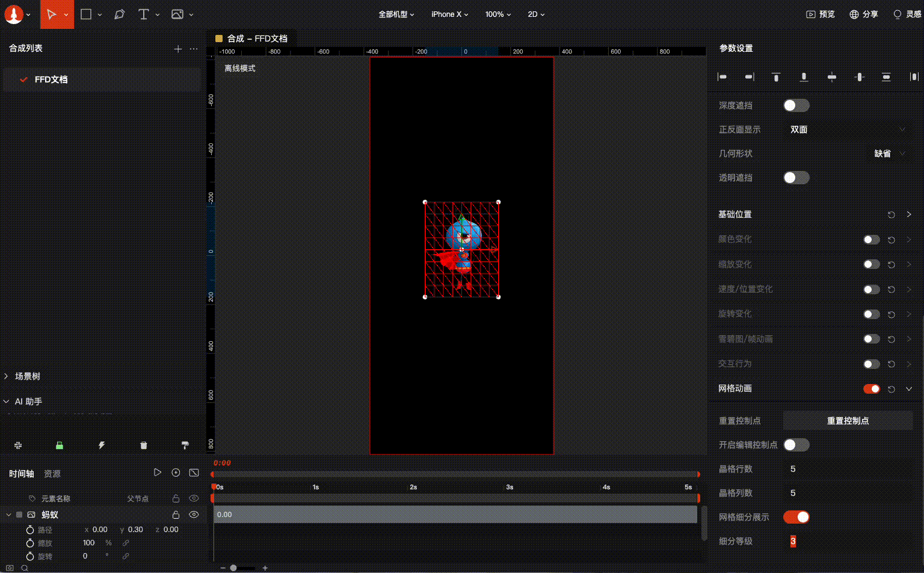Select the Rectangle shape tool
This screenshot has width=924, height=573.
point(86,14)
